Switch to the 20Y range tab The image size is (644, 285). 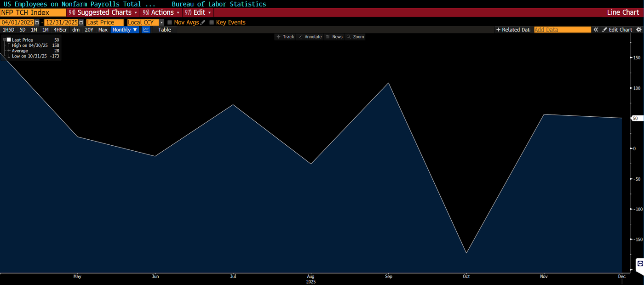coord(89,29)
